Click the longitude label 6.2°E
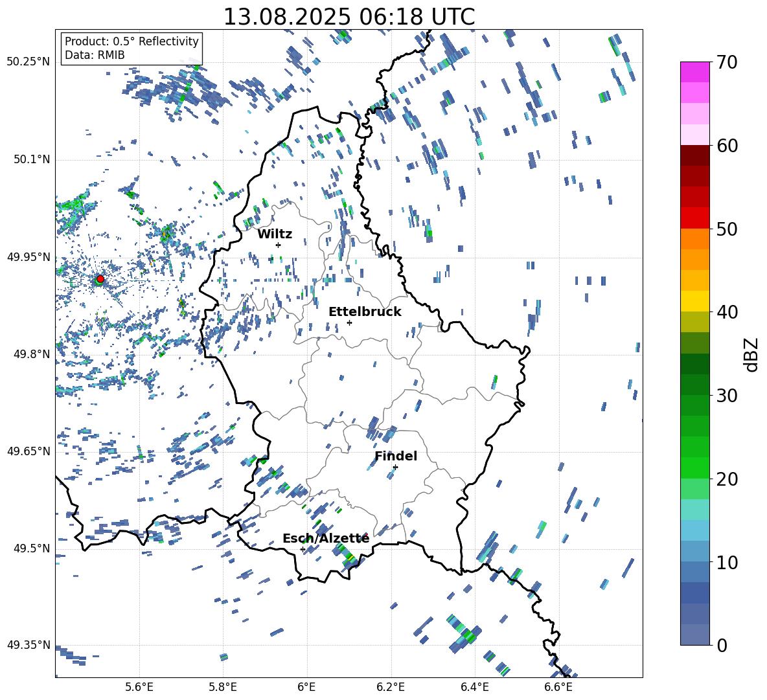The height and width of the screenshot is (700, 767). pyautogui.click(x=391, y=687)
